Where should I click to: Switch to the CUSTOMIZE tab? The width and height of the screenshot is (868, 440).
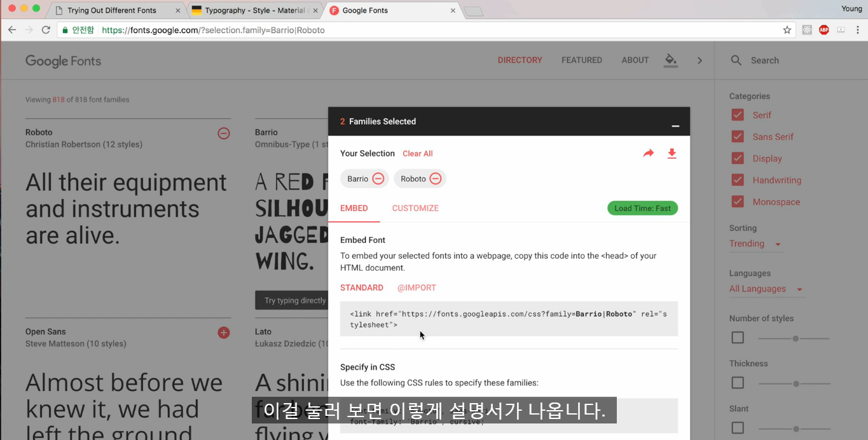(x=415, y=208)
